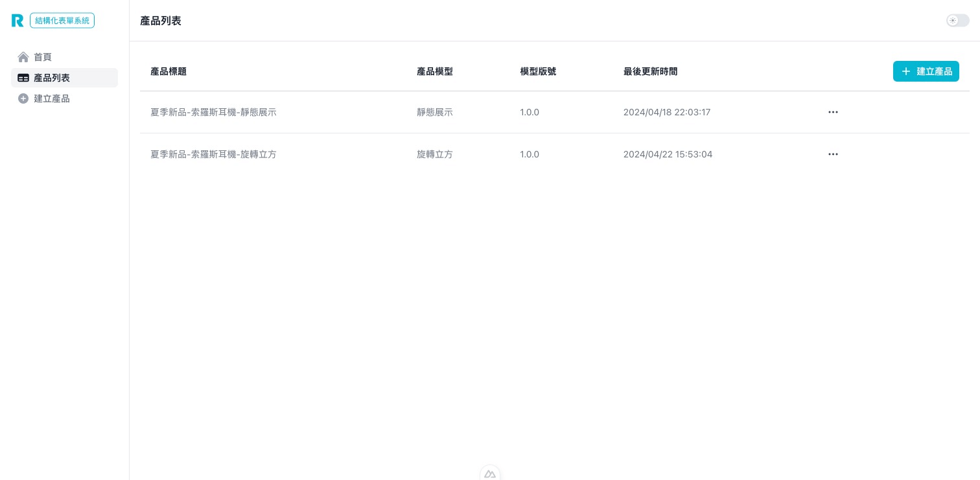Click the ellipsis icon for 靜態展示 row
The image size is (980, 480).
833,112
